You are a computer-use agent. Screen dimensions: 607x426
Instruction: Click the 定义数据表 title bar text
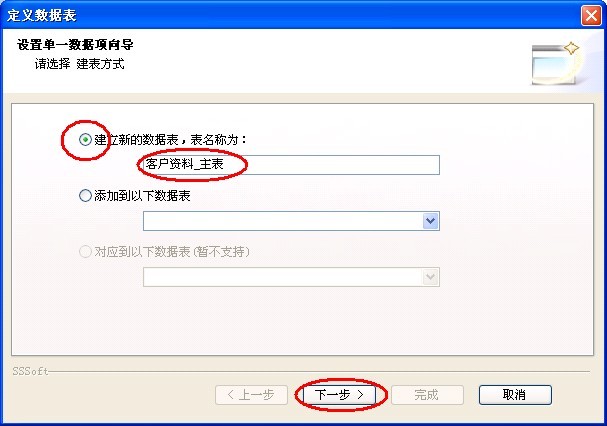tap(42, 15)
